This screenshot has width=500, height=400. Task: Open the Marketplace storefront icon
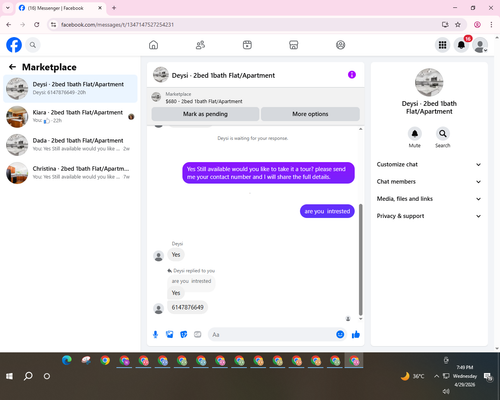tap(294, 45)
